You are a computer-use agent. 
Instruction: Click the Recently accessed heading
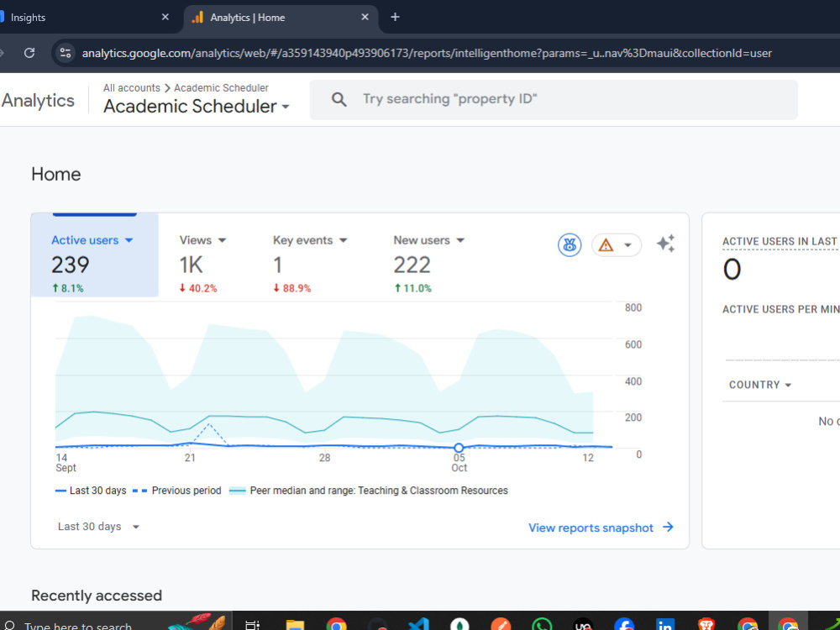pyautogui.click(x=97, y=596)
